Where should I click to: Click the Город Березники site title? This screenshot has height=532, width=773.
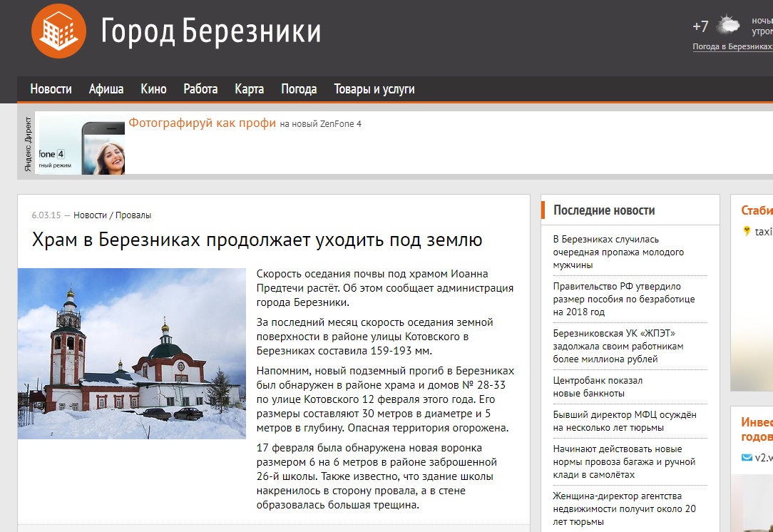point(210,31)
